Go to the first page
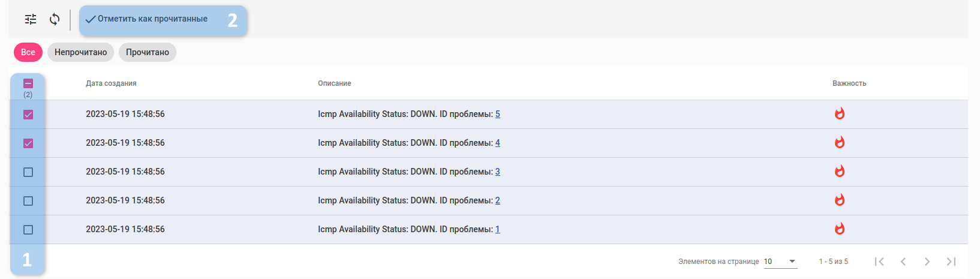The image size is (980, 279). [x=879, y=262]
